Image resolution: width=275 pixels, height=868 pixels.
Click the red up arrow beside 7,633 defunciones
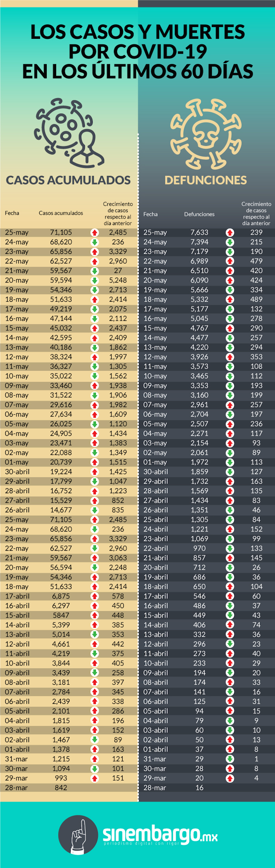[x=230, y=232]
